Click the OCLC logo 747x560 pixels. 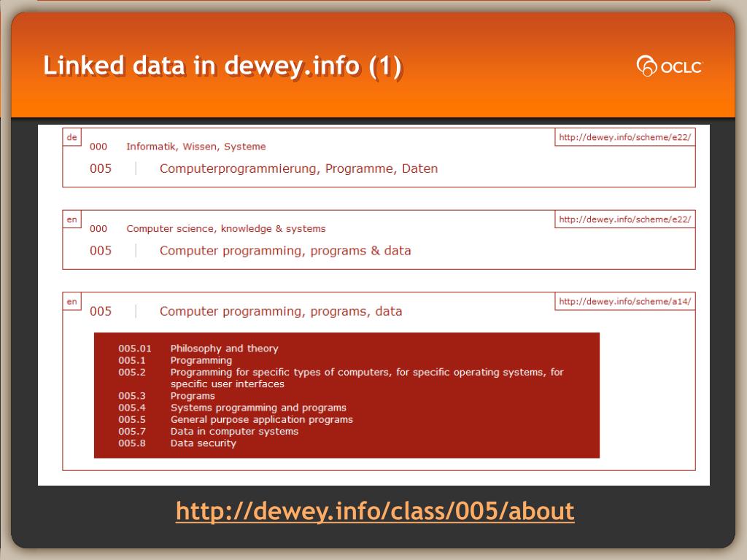(670, 66)
